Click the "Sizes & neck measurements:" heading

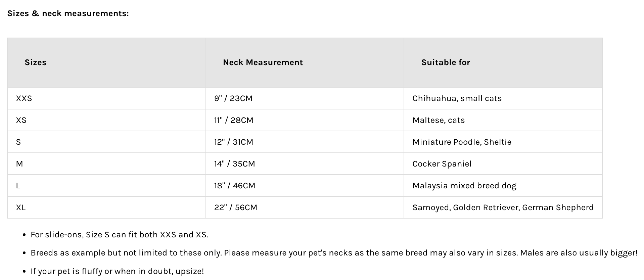click(x=68, y=13)
